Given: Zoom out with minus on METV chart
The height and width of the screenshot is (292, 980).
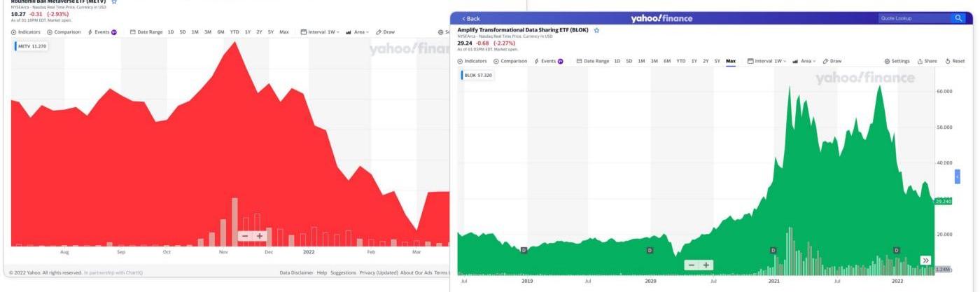Looking at the screenshot, I should coord(245,236).
